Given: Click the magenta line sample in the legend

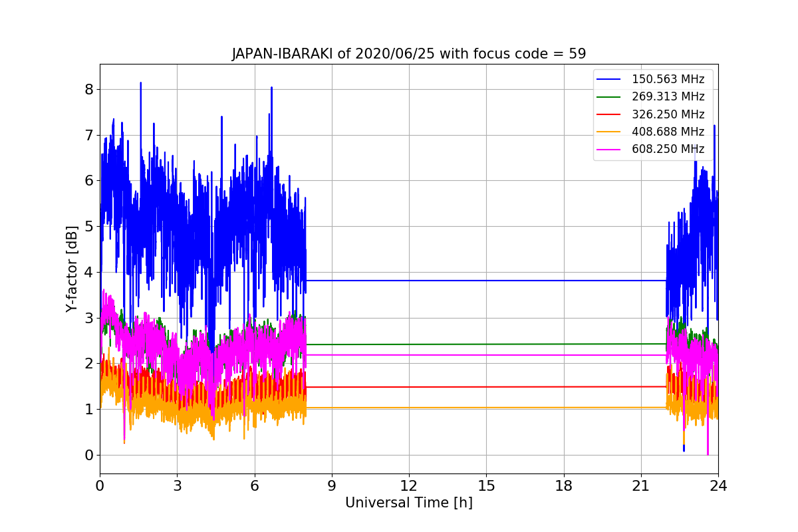Looking at the screenshot, I should pos(609,149).
